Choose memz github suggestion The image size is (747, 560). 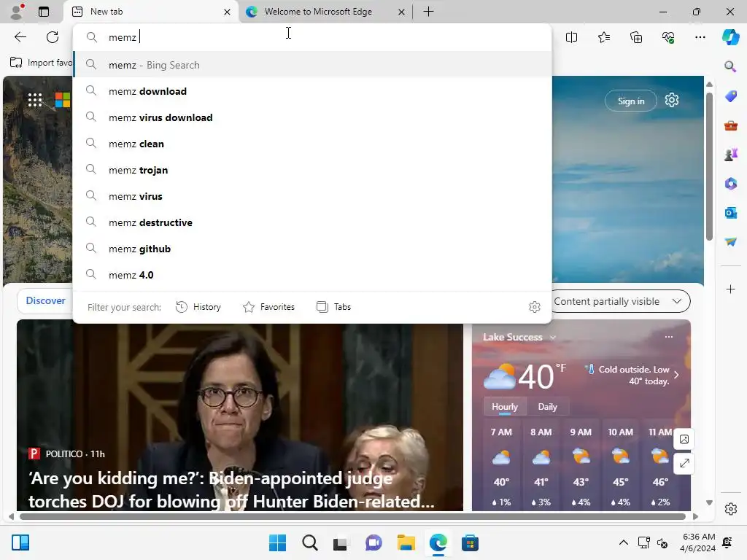313,249
